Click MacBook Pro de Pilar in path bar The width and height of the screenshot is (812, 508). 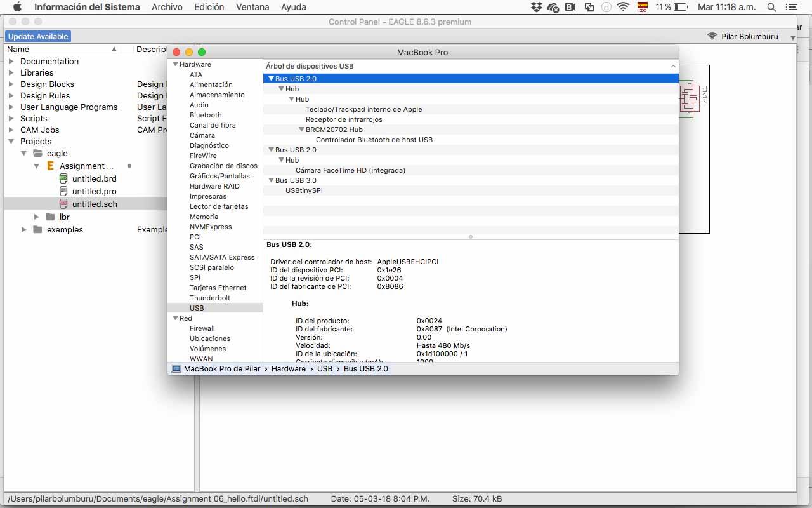point(222,368)
